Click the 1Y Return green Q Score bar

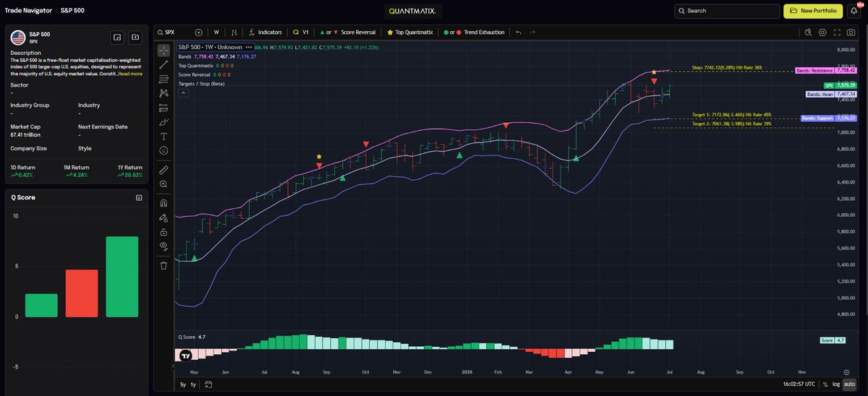[x=122, y=277]
